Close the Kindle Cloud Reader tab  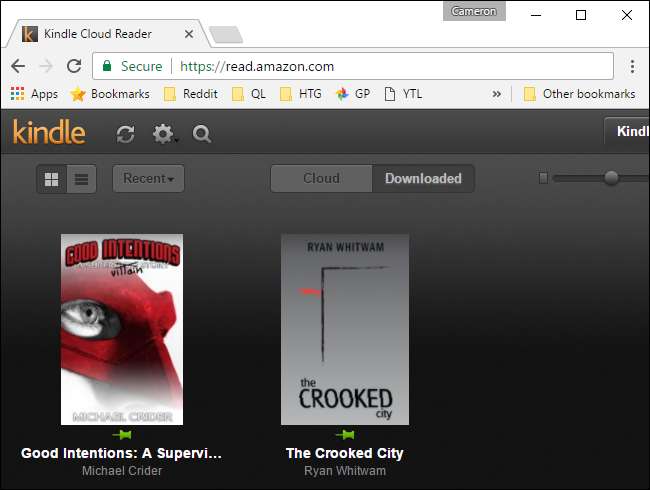pyautogui.click(x=189, y=34)
